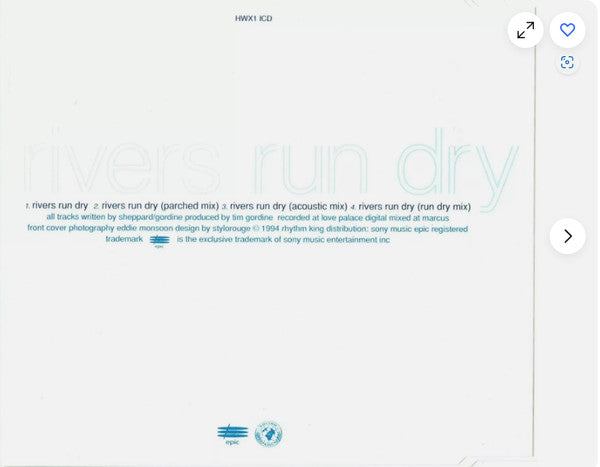This screenshot has width=600, height=467.
Task: Click track 4 'rivers run dry (run dry mix)'
Action: 411,207
